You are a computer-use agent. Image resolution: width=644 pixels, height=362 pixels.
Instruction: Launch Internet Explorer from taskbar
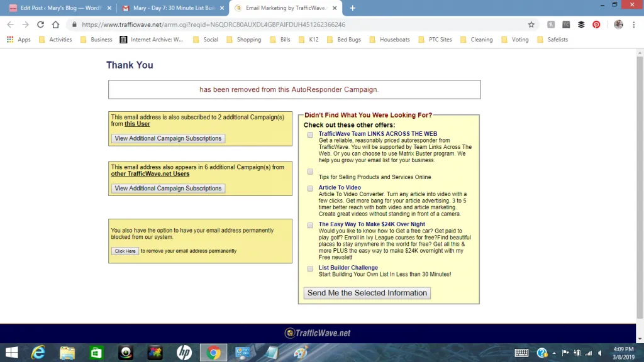(38, 353)
